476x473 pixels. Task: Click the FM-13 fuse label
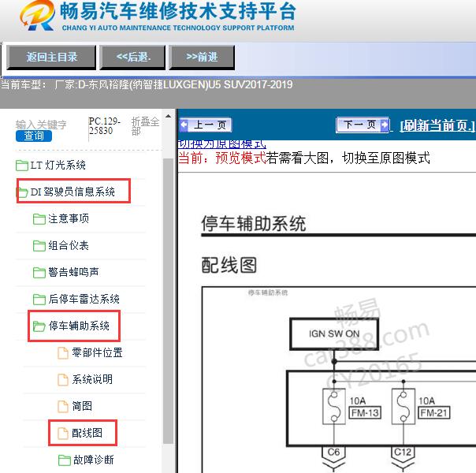pos(365,412)
